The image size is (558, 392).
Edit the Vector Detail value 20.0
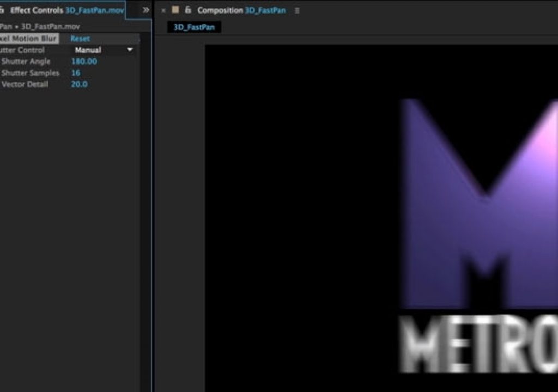click(x=79, y=84)
